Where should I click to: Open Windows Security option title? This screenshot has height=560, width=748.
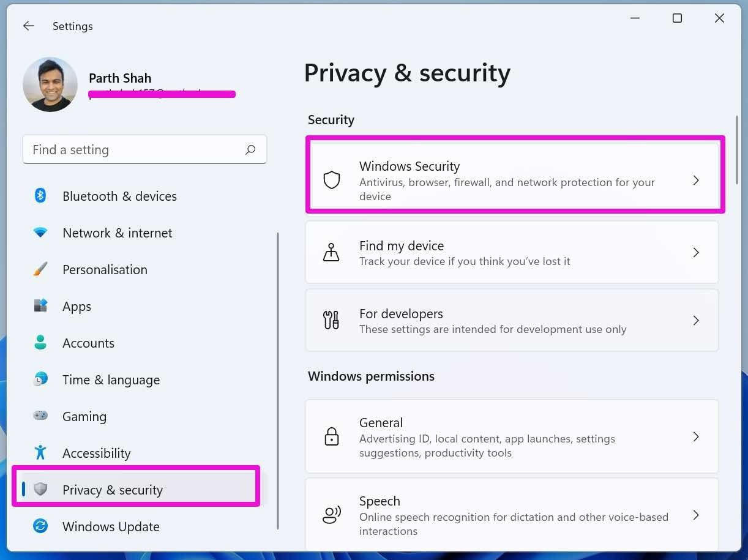point(410,166)
